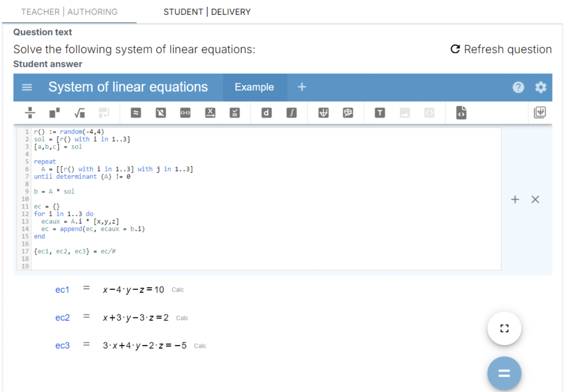Click the approximately equal toolbar icon
This screenshot has width=564, height=392.
click(x=136, y=113)
